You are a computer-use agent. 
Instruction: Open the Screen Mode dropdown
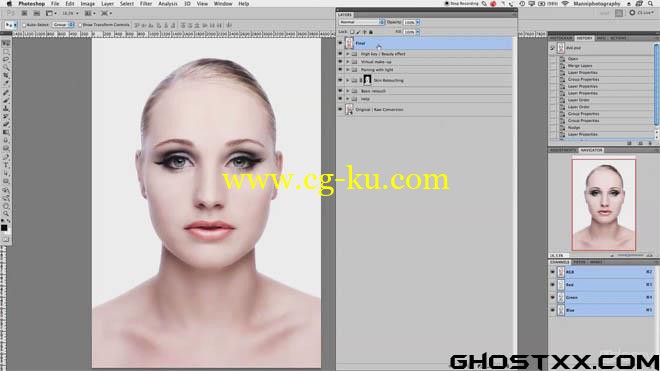pos(106,13)
